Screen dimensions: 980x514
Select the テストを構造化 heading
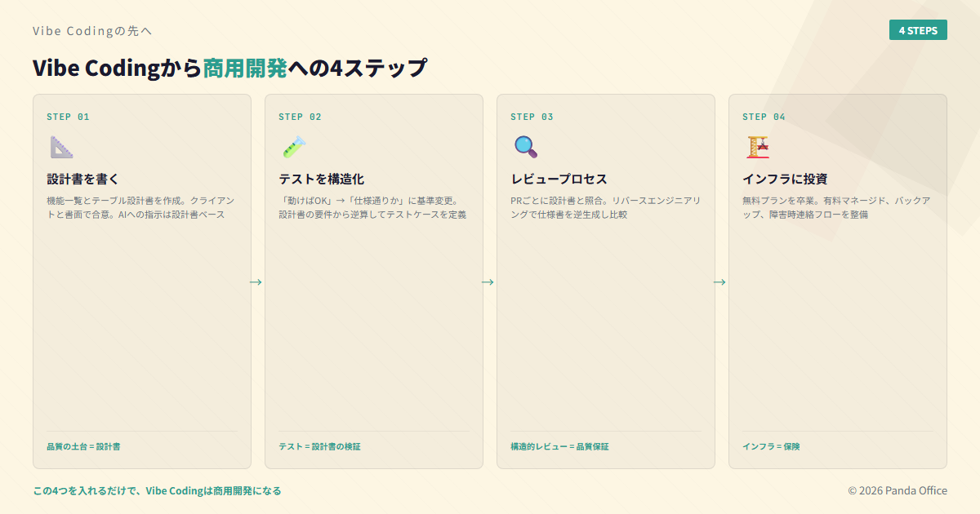point(321,179)
